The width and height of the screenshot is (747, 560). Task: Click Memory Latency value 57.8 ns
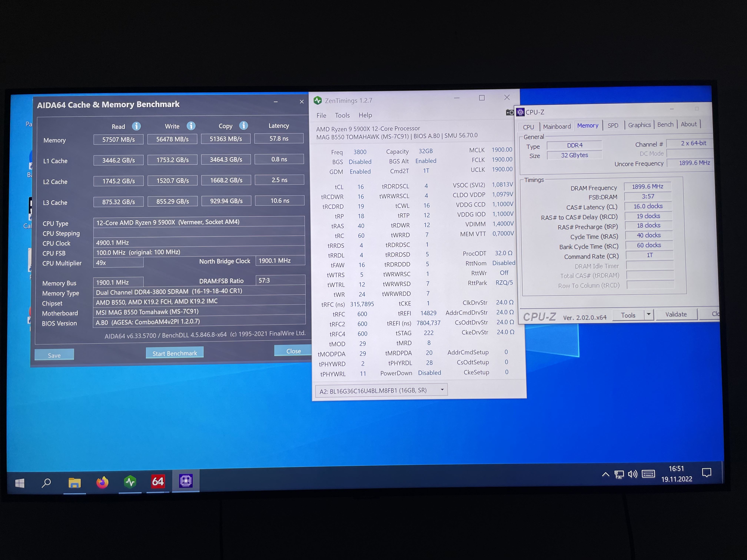pyautogui.click(x=279, y=138)
